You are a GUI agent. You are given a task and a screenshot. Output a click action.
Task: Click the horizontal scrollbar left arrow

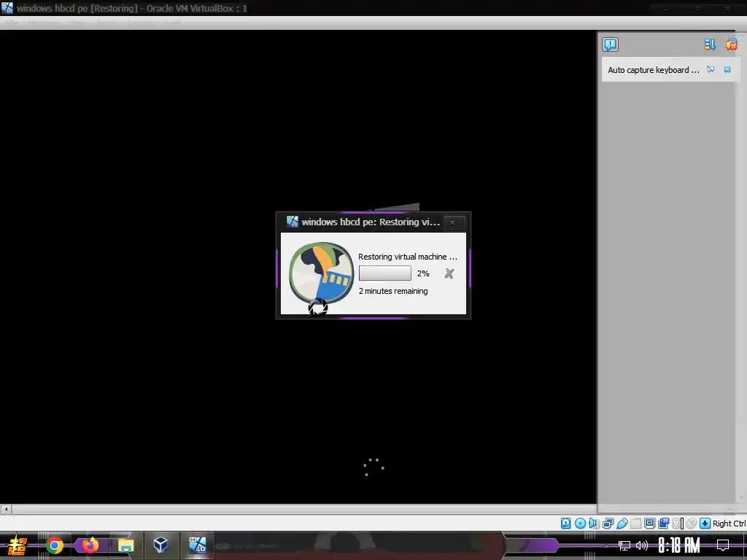point(6,509)
